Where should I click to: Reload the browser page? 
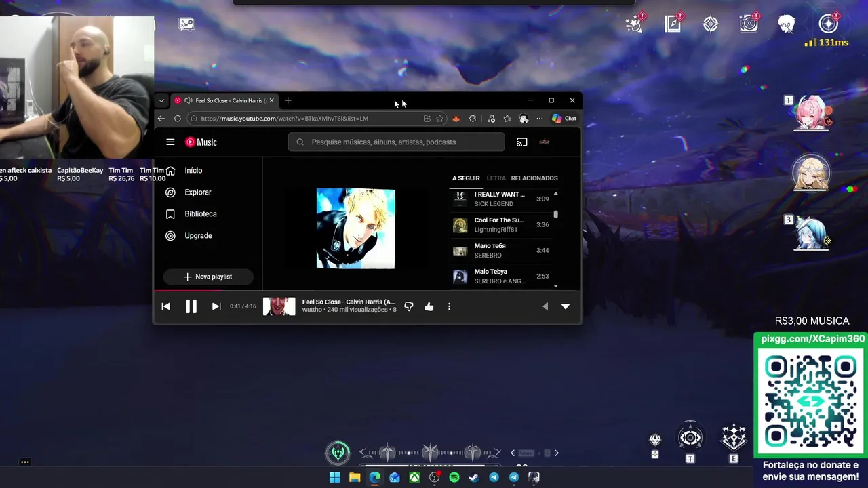(178, 119)
